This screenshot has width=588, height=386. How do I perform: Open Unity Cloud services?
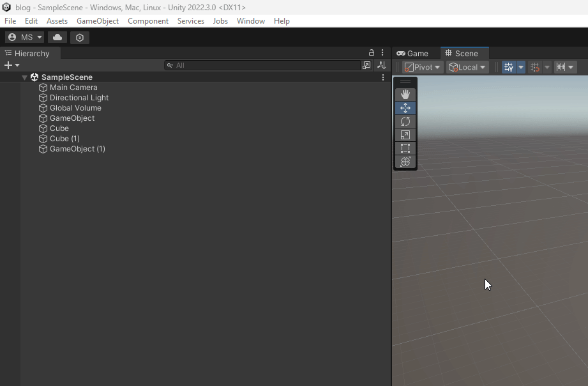pos(57,37)
